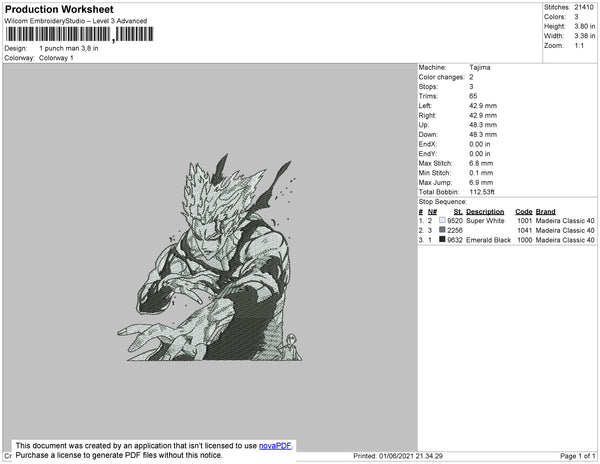Select the Emerald Black color swatch
The width and height of the screenshot is (600, 464).
click(x=442, y=239)
